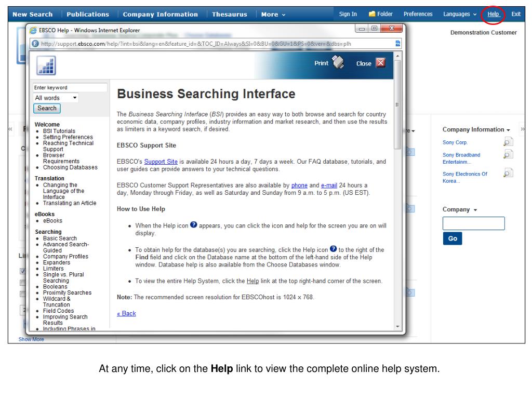The height and width of the screenshot is (399, 532).
Task: Click the scrollbar up arrow in help window
Action: (x=397, y=55)
